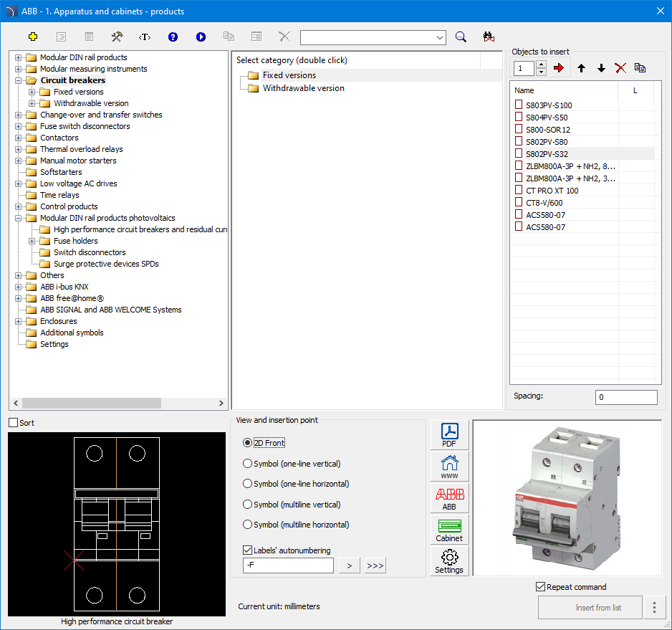672x630 pixels.
Task: Select Withdrawable version in category list
Action: (304, 88)
